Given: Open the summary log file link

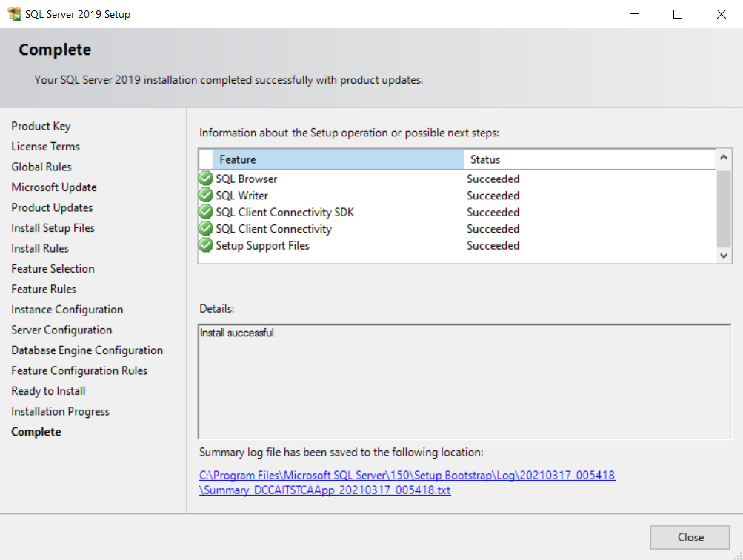Looking at the screenshot, I should click(x=407, y=482).
